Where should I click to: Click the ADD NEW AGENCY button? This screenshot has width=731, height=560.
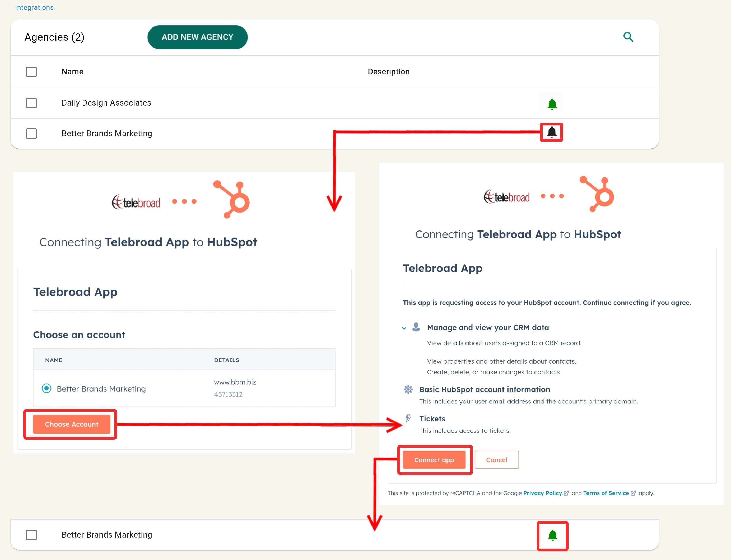click(x=197, y=37)
